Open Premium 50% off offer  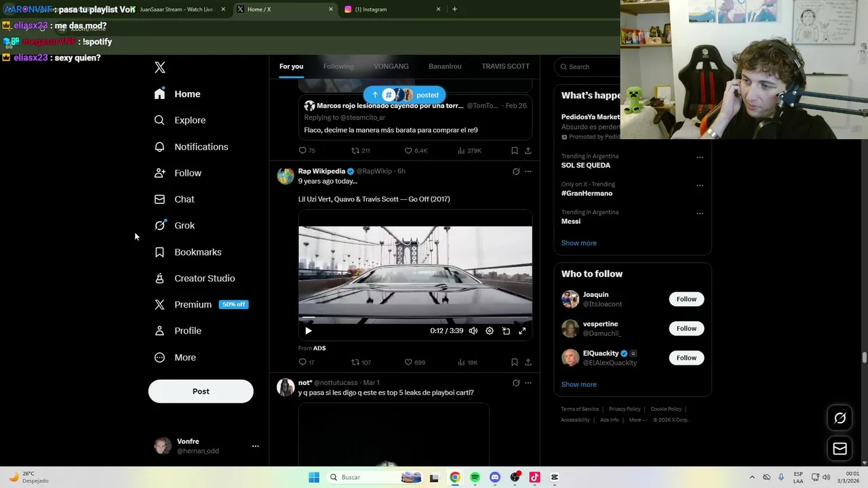point(201,304)
